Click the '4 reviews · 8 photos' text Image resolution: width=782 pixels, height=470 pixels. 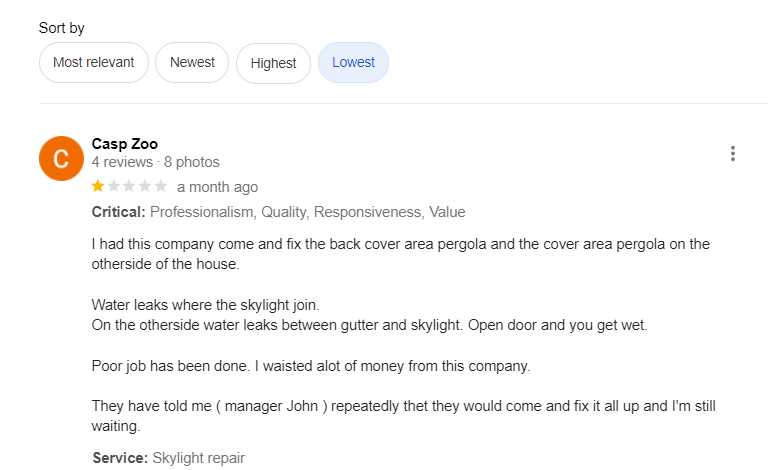tap(155, 162)
